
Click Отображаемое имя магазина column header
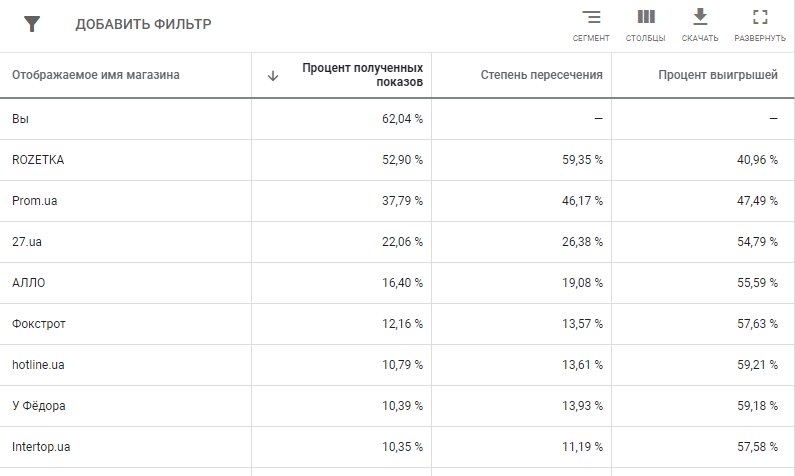pos(96,75)
